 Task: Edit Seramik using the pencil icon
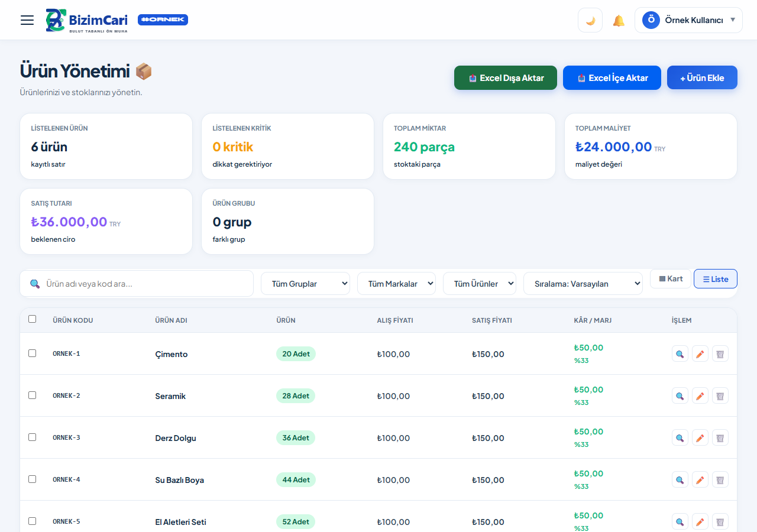(x=700, y=396)
